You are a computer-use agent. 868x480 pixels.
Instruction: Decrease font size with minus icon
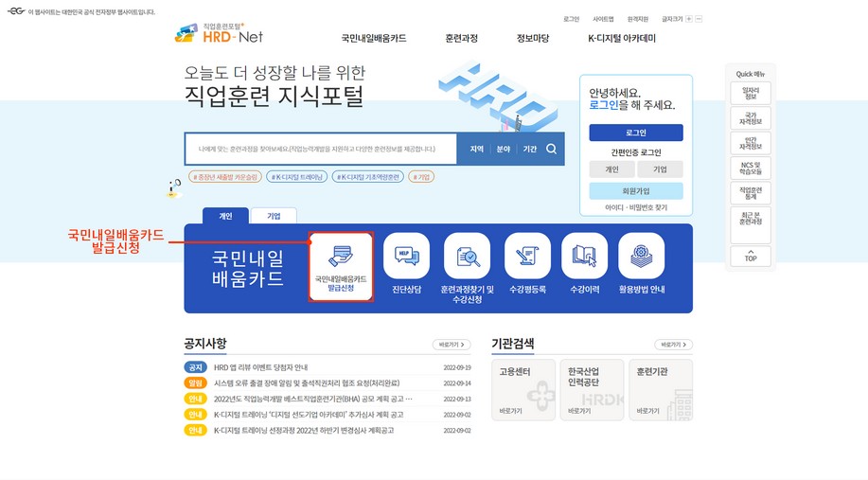click(699, 19)
